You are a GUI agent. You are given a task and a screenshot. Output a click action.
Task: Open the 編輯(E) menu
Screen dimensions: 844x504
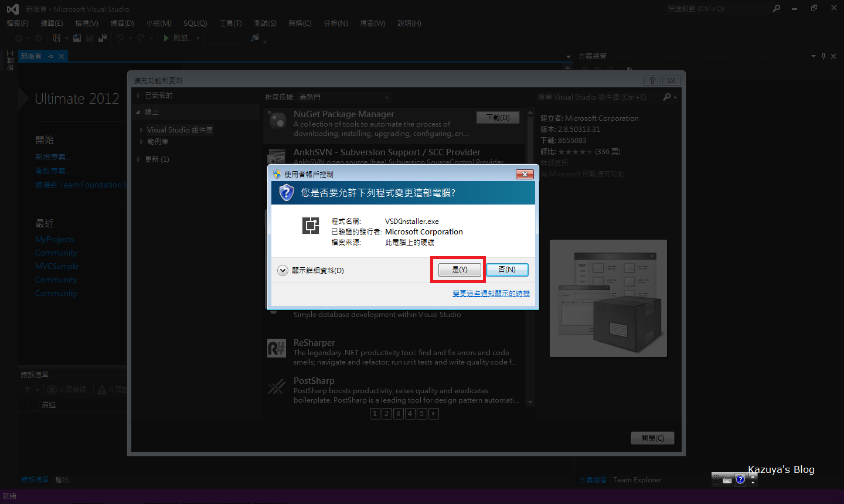point(52,23)
